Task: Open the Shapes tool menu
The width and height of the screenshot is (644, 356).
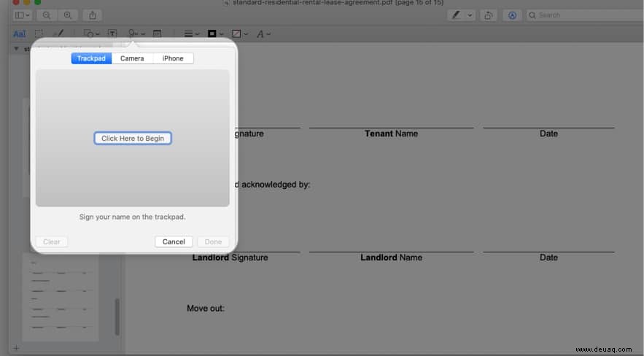Action: pos(90,34)
